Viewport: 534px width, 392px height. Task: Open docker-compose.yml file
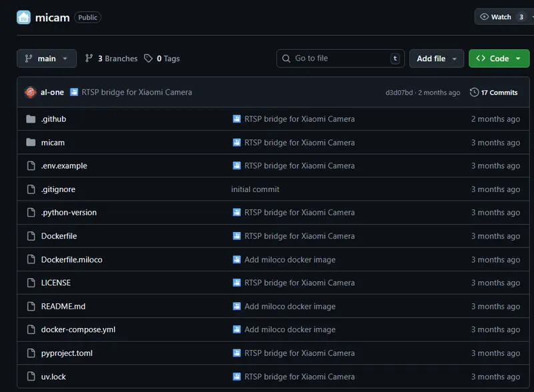click(78, 330)
